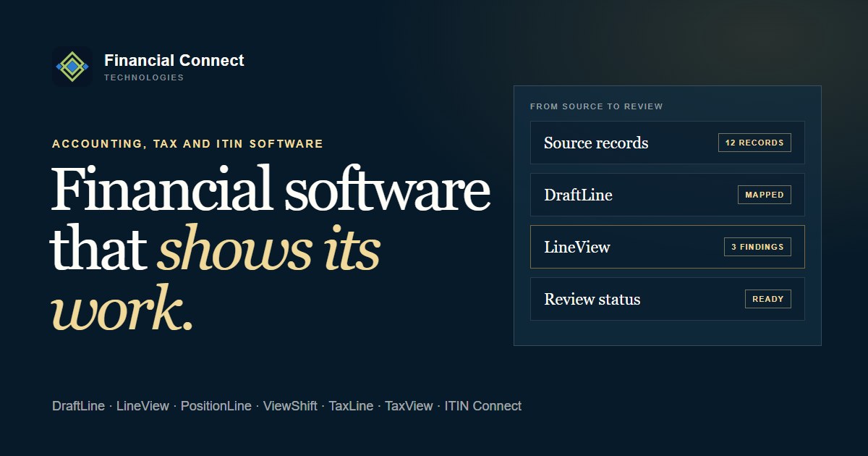The height and width of the screenshot is (456, 868).
Task: Click the TECHNOLOGIES subtitle under the brand name
Action: tap(144, 77)
